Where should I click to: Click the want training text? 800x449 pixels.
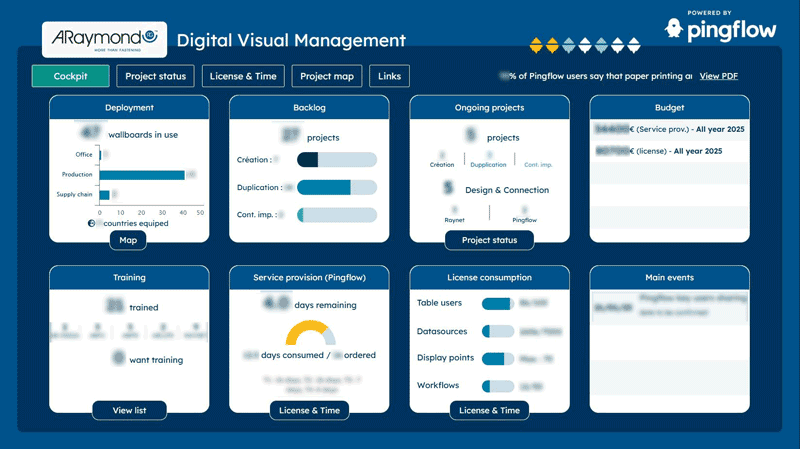click(x=156, y=360)
